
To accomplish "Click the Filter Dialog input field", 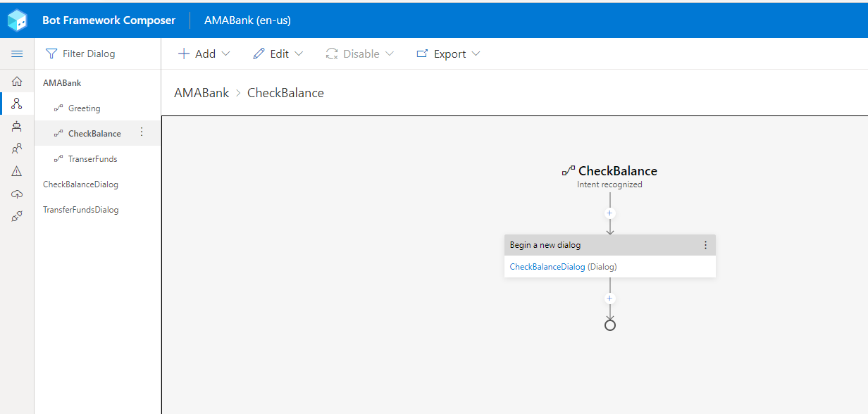I will point(97,54).
